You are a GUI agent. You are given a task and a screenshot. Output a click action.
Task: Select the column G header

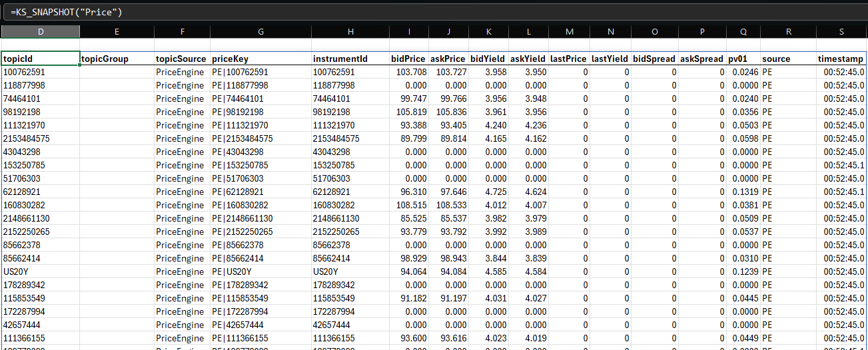[260, 32]
